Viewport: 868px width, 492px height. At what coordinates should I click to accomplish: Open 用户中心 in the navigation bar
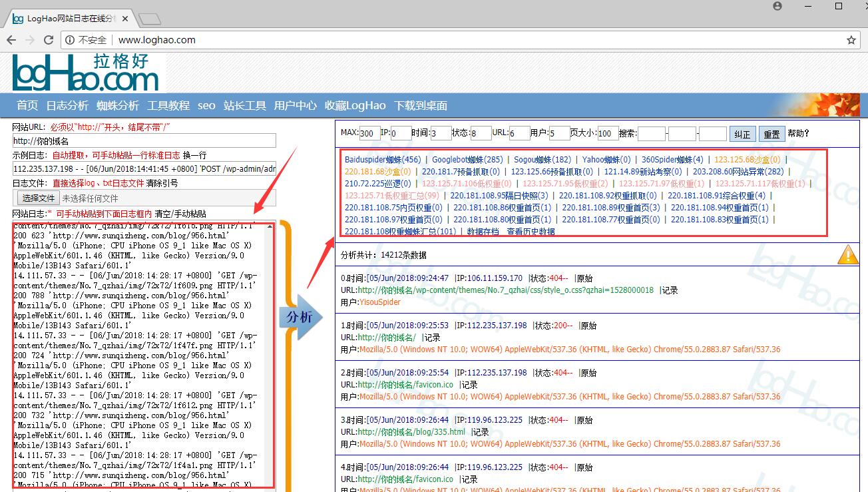pyautogui.click(x=296, y=105)
